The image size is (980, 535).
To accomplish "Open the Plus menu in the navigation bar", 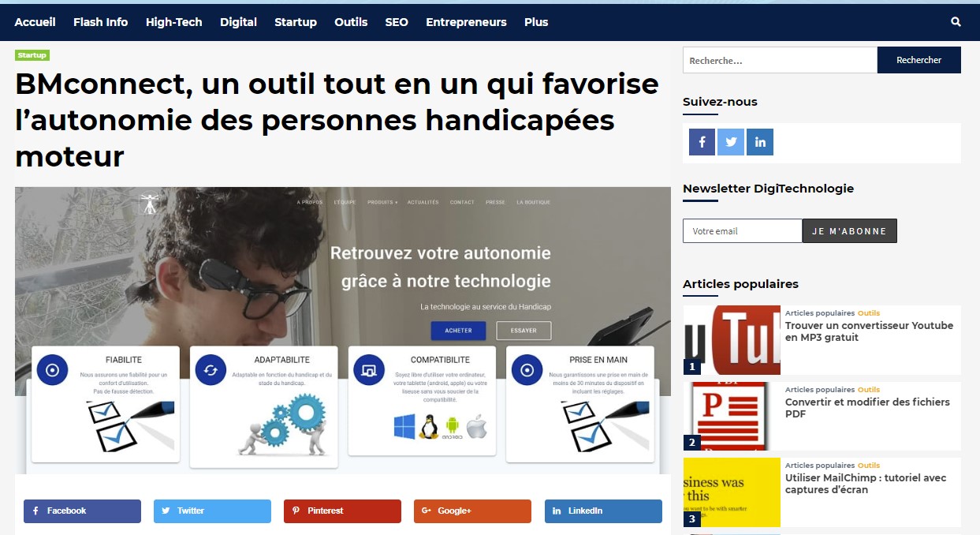I will [536, 22].
